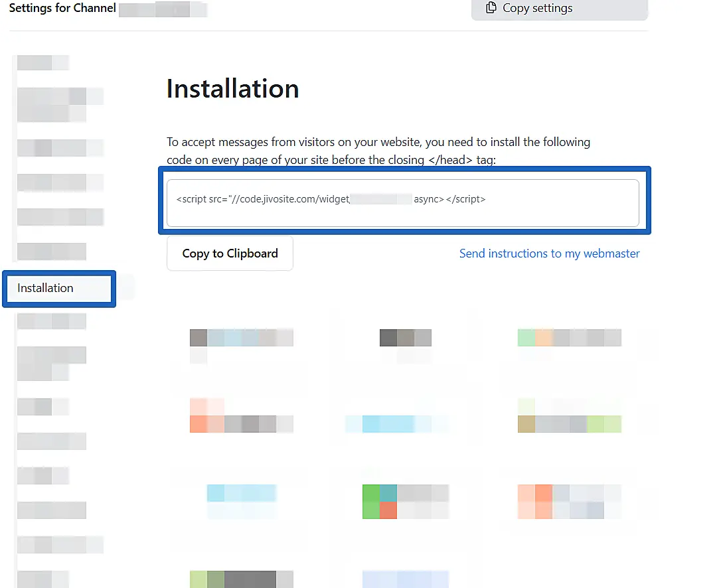The image size is (723, 588).
Task: Select Installation in the left sidebar
Action: tap(59, 289)
